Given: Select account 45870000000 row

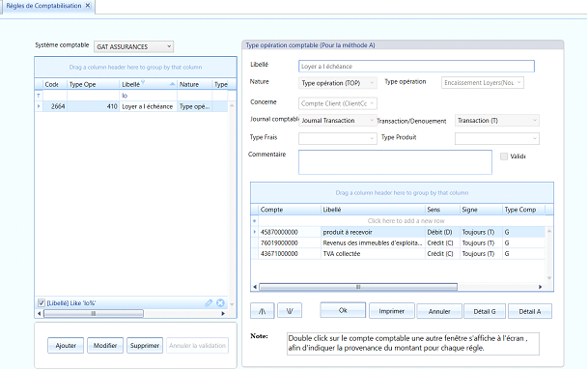Looking at the screenshot, I should point(398,232).
